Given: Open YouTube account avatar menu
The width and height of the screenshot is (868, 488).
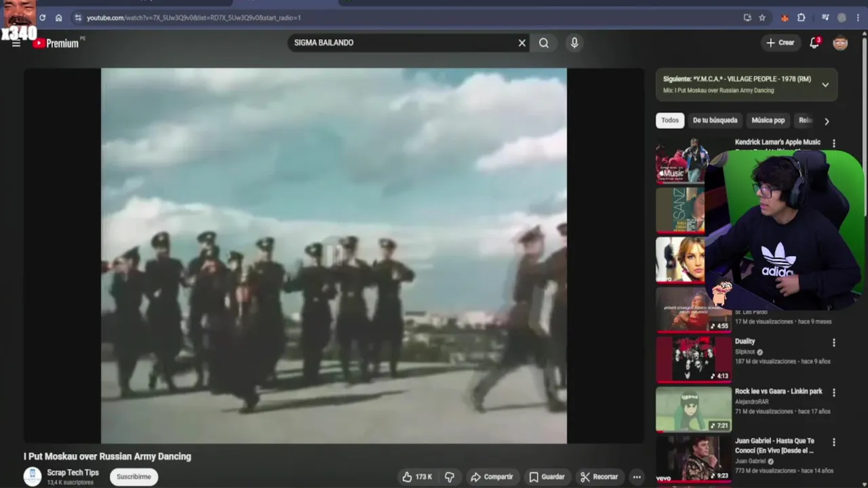Looking at the screenshot, I should (x=840, y=43).
